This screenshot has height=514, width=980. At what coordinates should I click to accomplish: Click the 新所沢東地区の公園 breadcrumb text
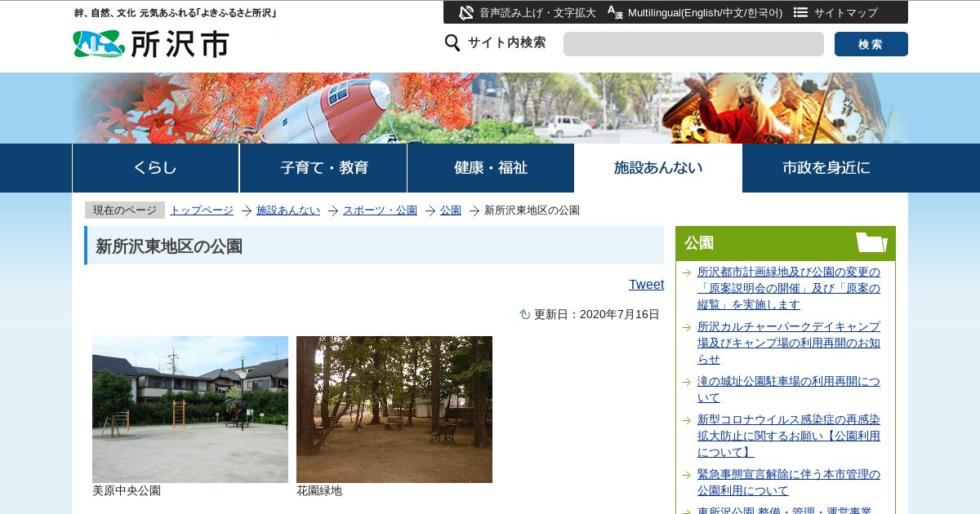click(532, 210)
